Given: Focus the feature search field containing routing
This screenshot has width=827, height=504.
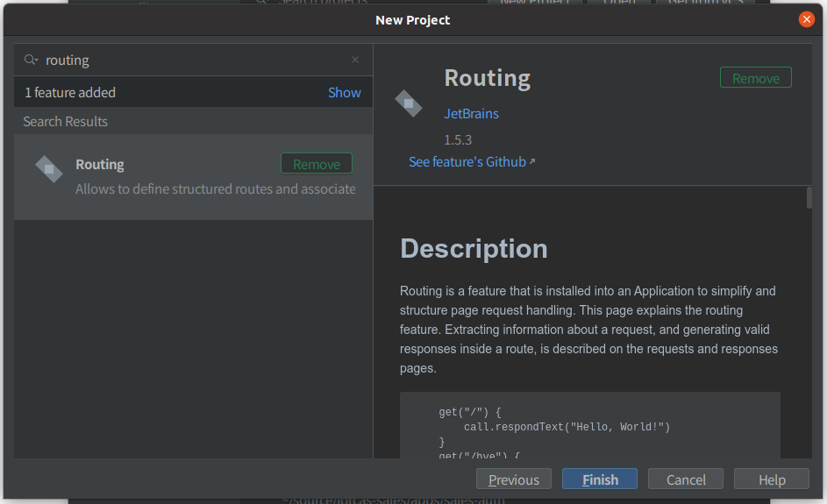Looking at the screenshot, I should pyautogui.click(x=194, y=60).
